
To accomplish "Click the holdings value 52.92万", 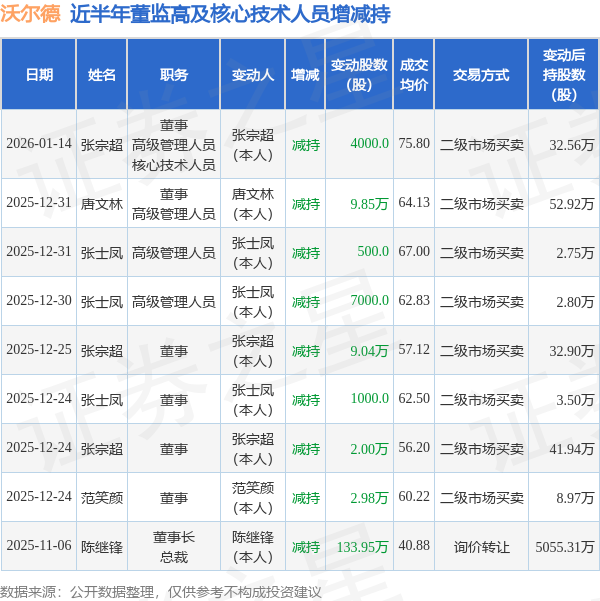I will coord(572,204).
